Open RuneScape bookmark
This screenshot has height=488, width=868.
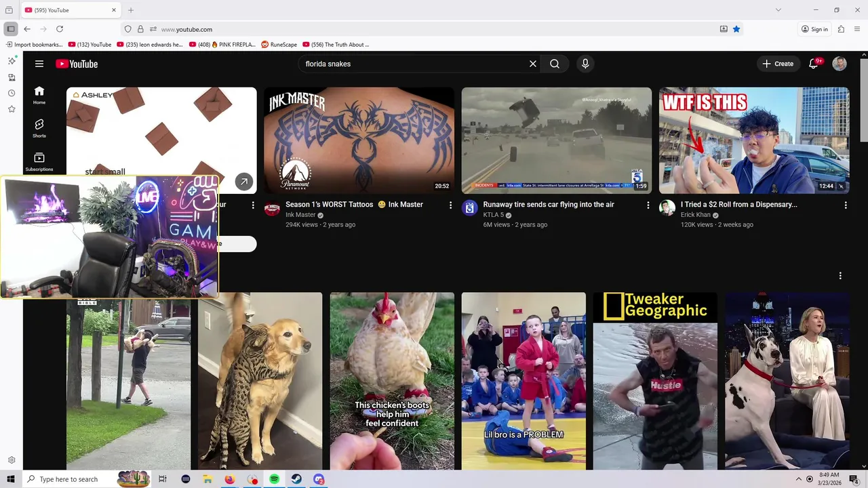click(279, 45)
